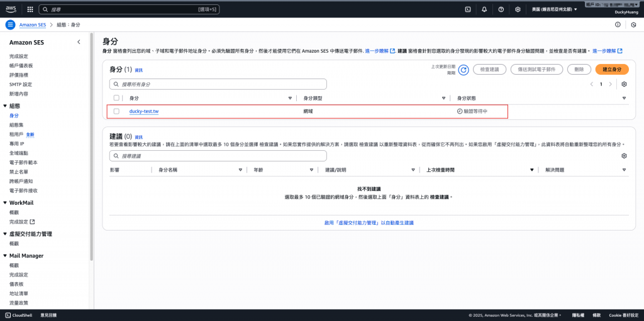Click the 刪除 button
644x321 pixels.
coord(579,70)
